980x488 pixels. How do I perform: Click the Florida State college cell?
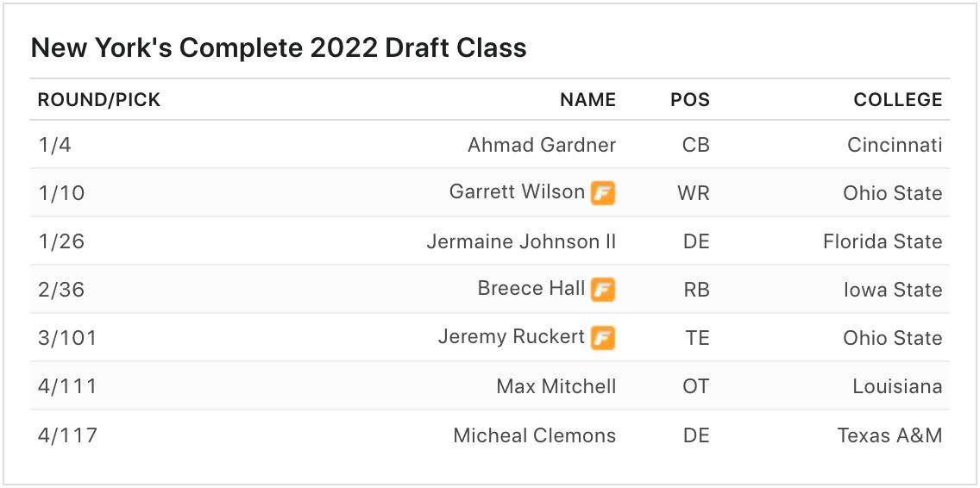(883, 241)
